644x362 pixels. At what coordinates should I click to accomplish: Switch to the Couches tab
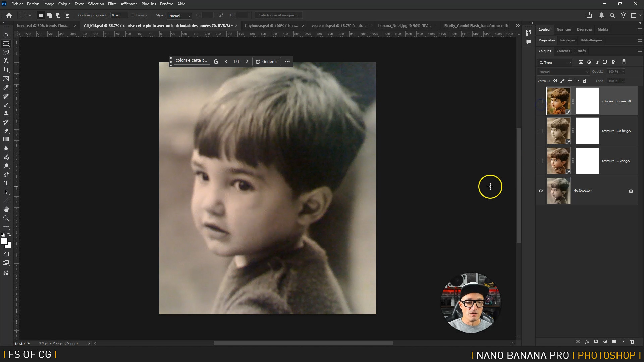click(x=563, y=51)
